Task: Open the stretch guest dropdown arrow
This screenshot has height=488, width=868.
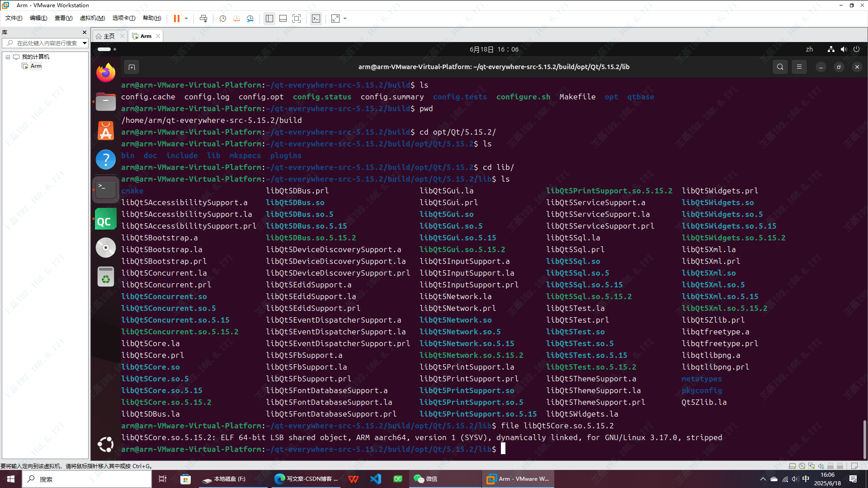Action: coord(345,19)
